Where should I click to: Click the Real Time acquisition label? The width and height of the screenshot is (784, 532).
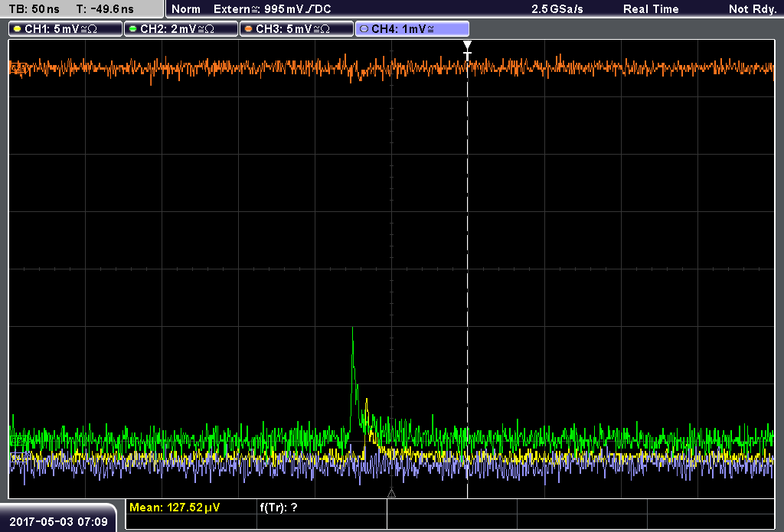coord(651,9)
